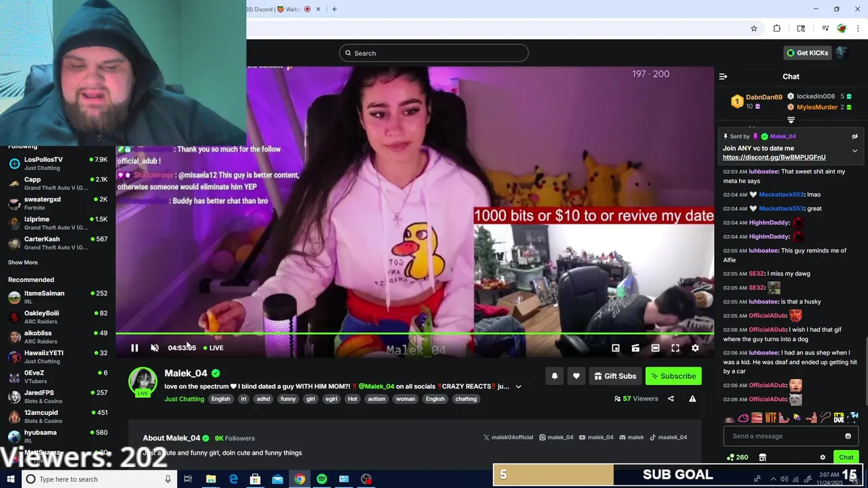868x488 pixels.
Task: Click DabnDan69 top gifter name
Action: point(764,97)
